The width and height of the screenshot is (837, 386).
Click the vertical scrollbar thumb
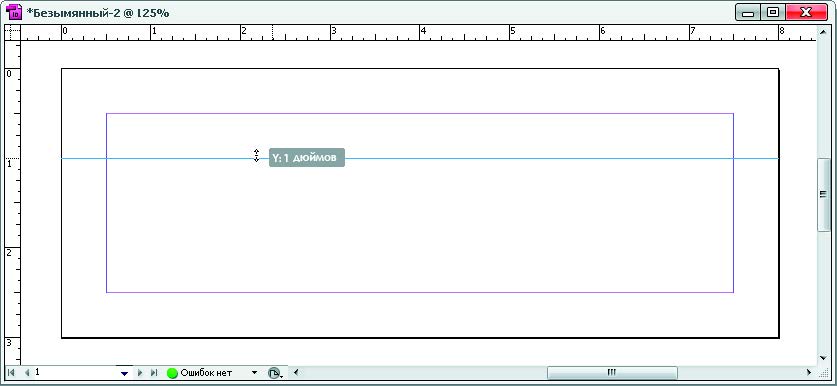point(823,195)
